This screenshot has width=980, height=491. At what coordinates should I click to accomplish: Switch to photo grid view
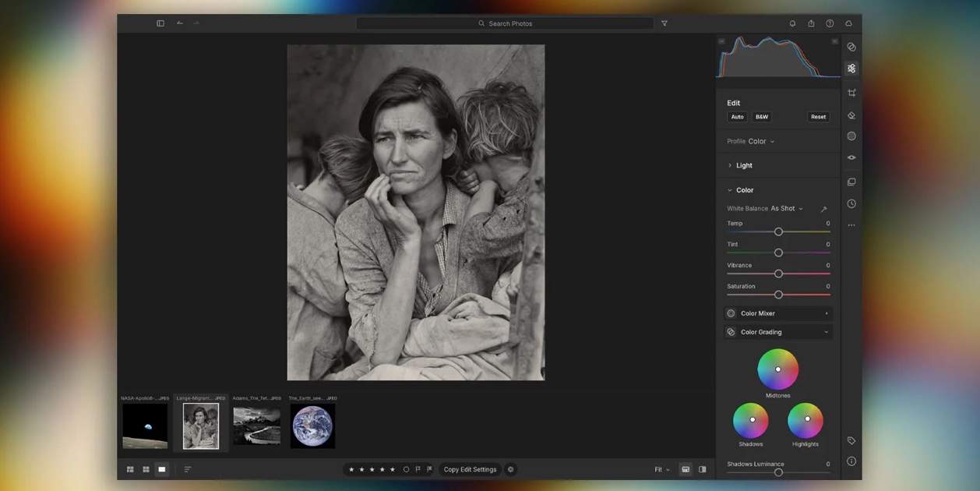[130, 469]
